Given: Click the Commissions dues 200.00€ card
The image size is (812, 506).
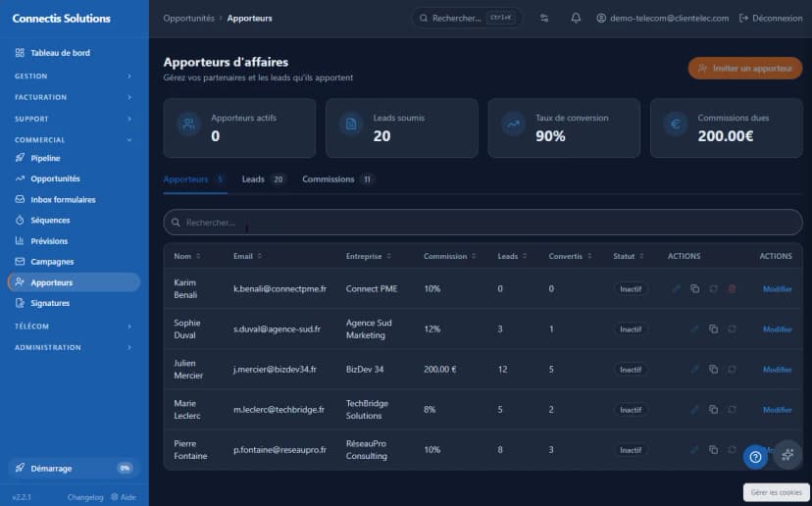Looking at the screenshot, I should point(726,127).
